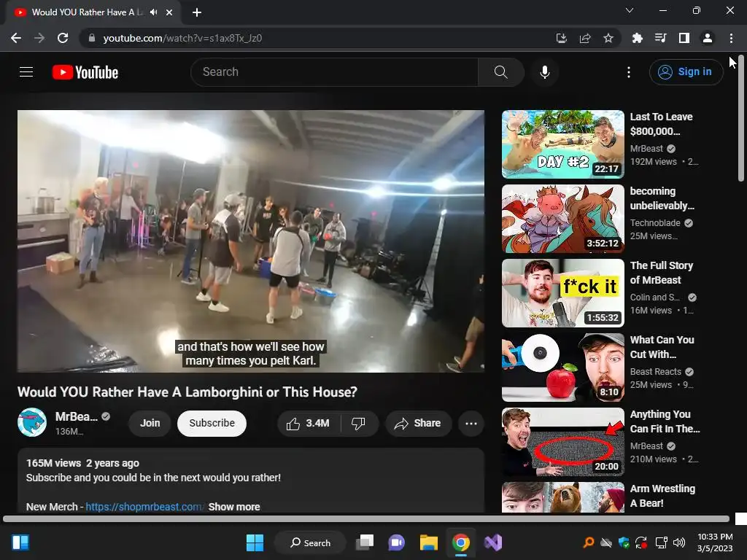This screenshot has height=560, width=747.
Task: Like the video with thumbs up
Action: pos(309,424)
